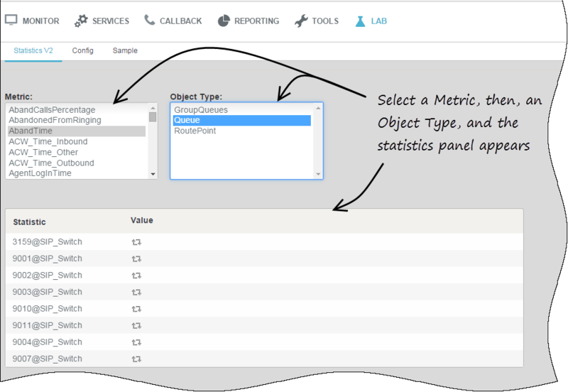Select AbandTime metric
The height and width of the screenshot is (392, 568).
pos(77,131)
